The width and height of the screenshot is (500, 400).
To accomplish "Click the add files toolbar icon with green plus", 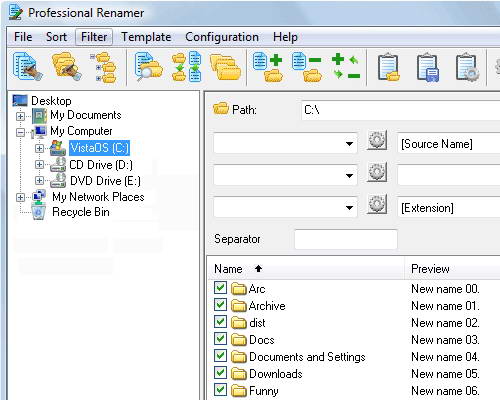I will pyautogui.click(x=268, y=67).
